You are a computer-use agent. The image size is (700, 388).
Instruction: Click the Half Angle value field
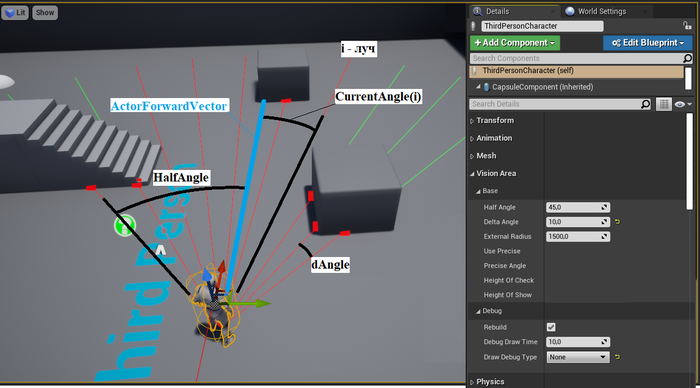coord(578,207)
